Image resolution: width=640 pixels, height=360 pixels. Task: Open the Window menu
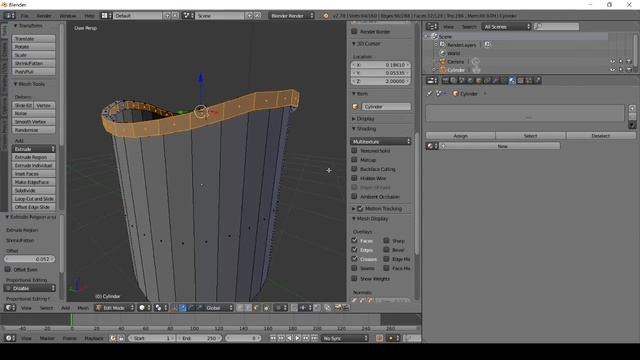pos(68,16)
